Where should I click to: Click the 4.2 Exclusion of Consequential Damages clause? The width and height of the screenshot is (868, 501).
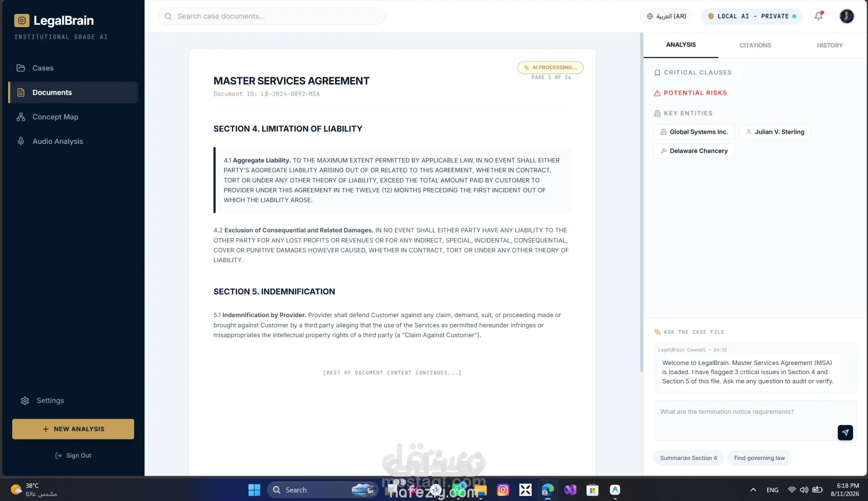pos(392,245)
